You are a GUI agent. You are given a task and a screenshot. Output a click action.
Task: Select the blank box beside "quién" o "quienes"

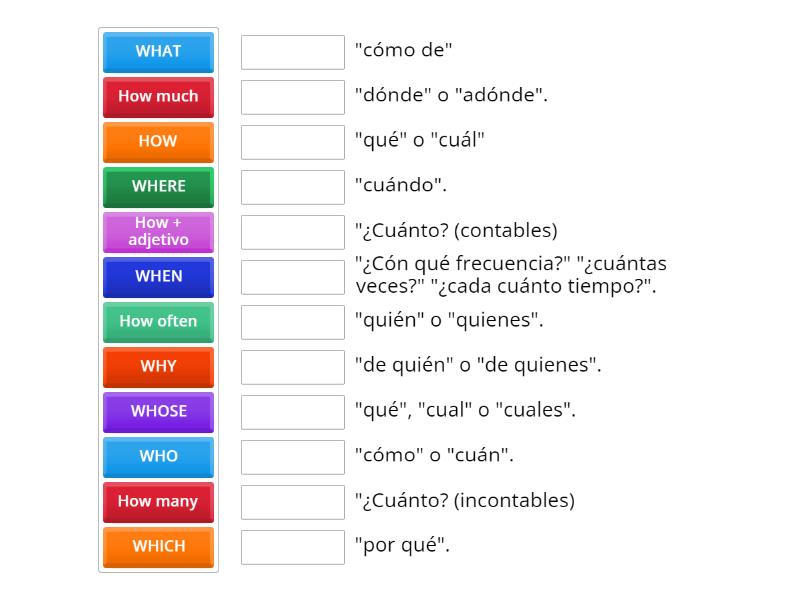coord(293,322)
